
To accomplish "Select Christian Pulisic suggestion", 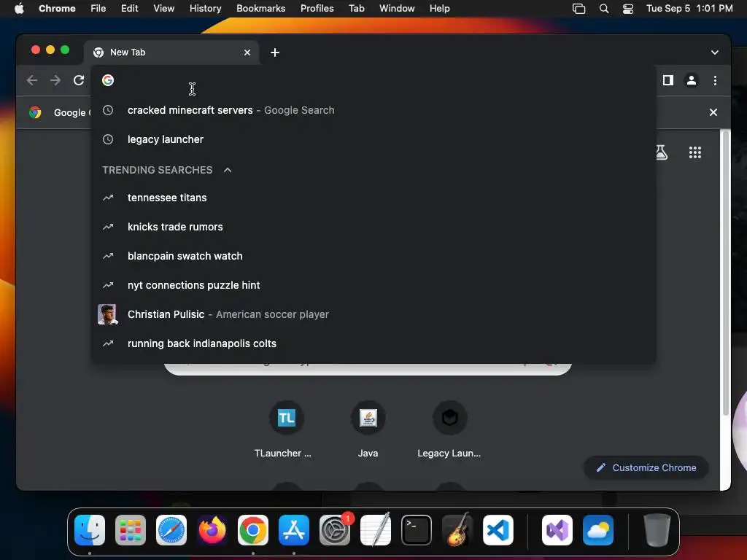I will (373, 314).
